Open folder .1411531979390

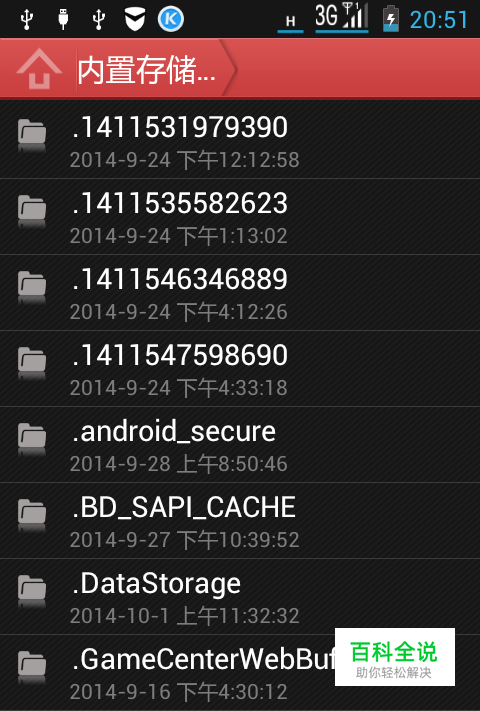click(x=240, y=140)
